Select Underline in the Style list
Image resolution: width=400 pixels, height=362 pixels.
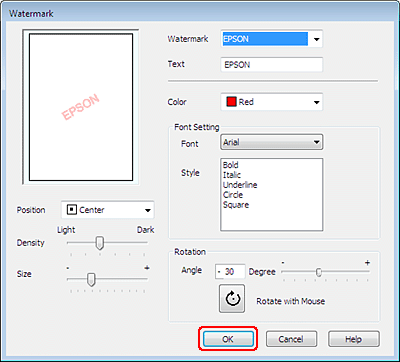pyautogui.click(x=240, y=185)
